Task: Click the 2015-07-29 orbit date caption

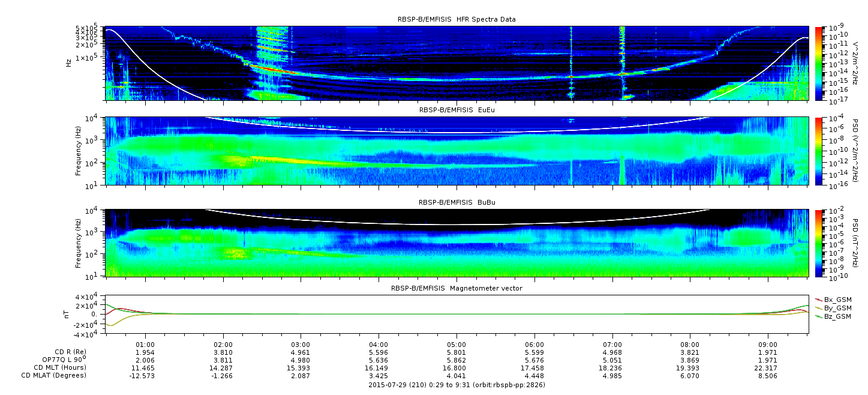Action: 456,385
